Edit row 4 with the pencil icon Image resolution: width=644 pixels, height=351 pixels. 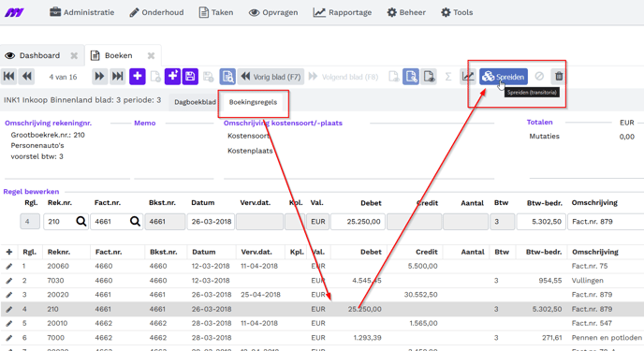coord(9,309)
